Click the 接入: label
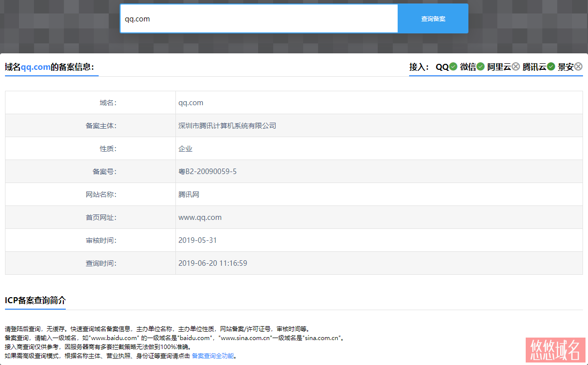Viewport: 588px width, 365px height. [419, 67]
